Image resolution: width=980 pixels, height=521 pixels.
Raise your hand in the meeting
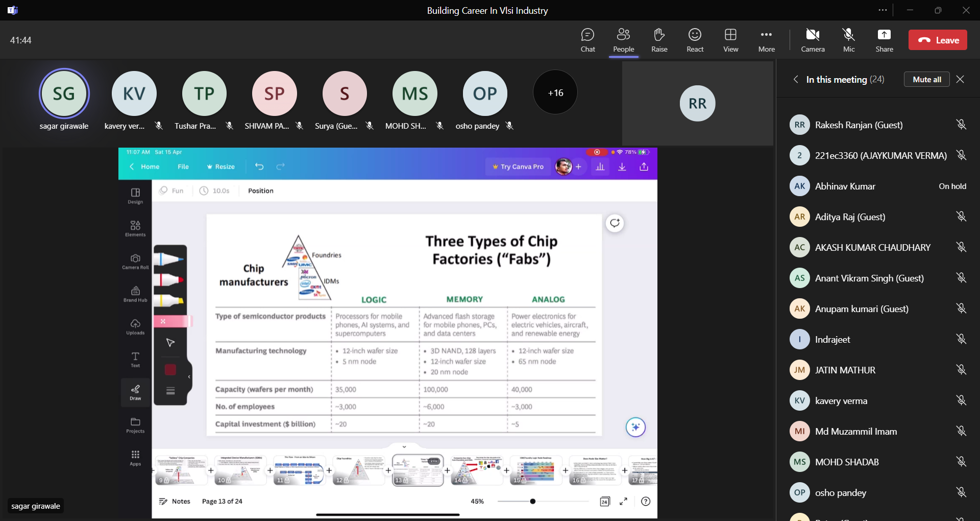click(659, 40)
